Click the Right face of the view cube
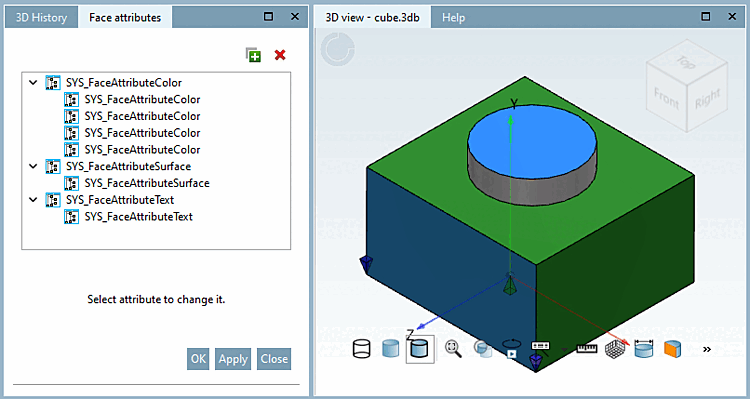Viewport: 750px width, 399px height. (707, 99)
